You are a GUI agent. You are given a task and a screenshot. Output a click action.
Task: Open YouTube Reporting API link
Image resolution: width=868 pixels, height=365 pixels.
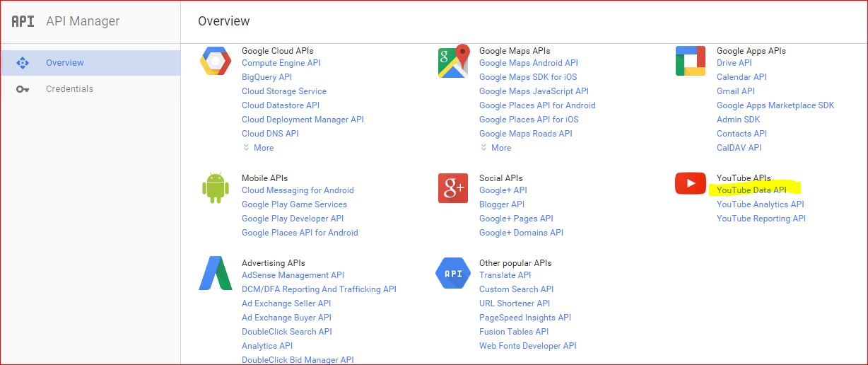click(x=761, y=219)
